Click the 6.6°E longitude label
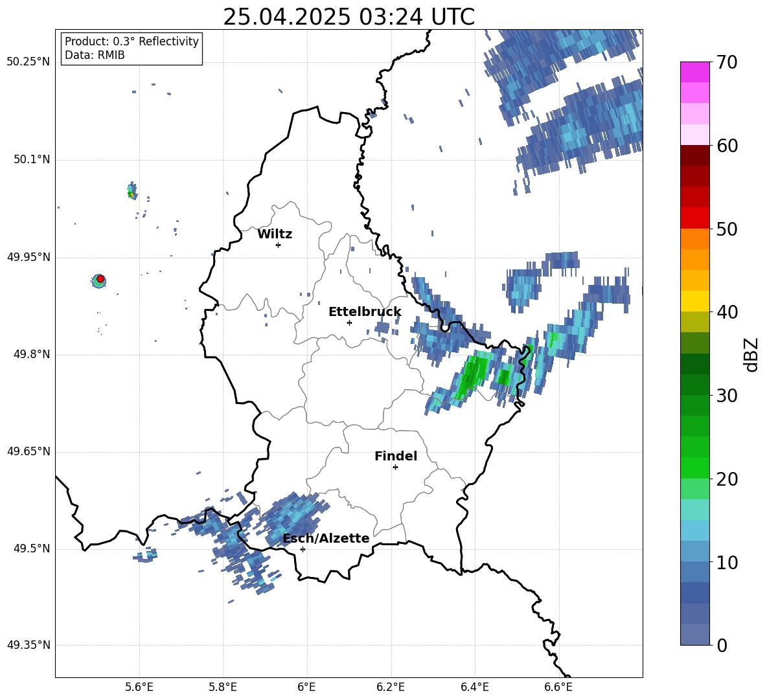The width and height of the screenshot is (767, 700). [558, 687]
